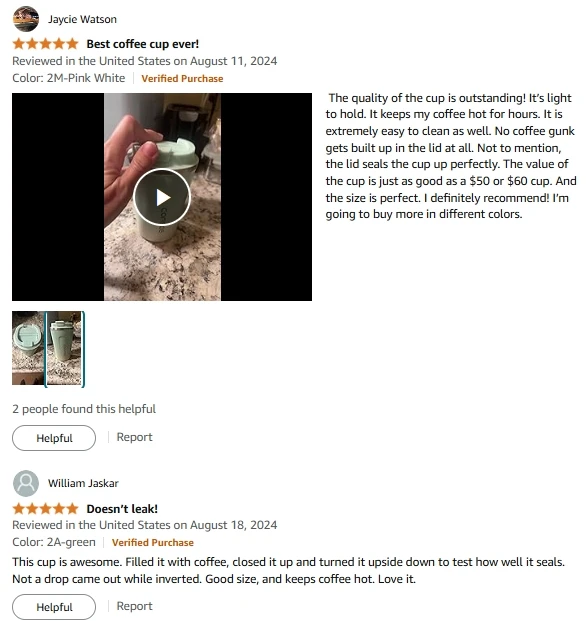586x621 pixels.
Task: Click the Verified Purchase label on Jaycie's review
Action: click(x=182, y=78)
